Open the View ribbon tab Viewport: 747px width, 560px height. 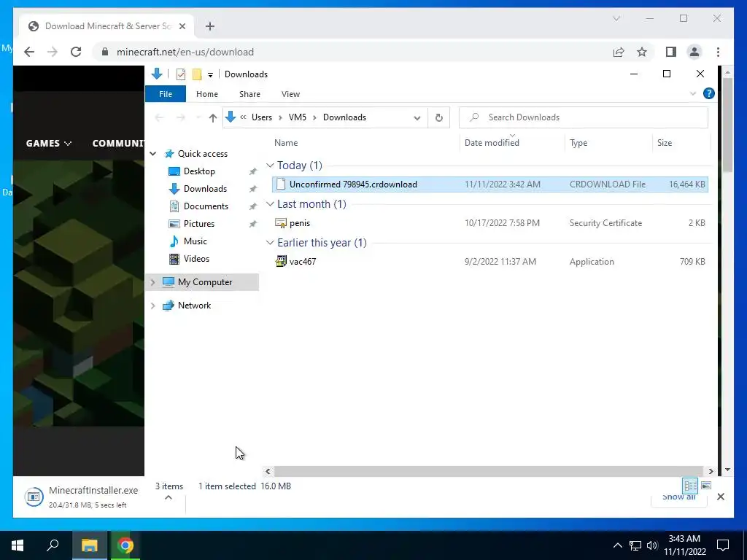tap(290, 94)
